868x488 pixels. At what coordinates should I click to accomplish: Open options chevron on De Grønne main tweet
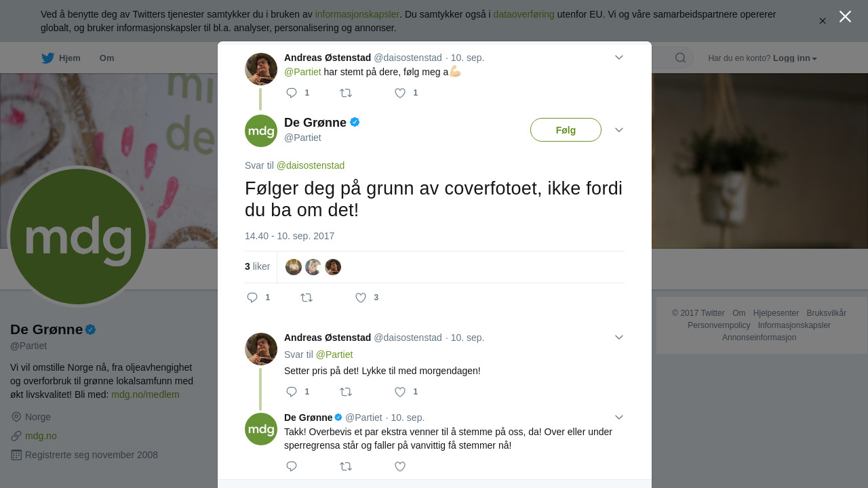619,129
